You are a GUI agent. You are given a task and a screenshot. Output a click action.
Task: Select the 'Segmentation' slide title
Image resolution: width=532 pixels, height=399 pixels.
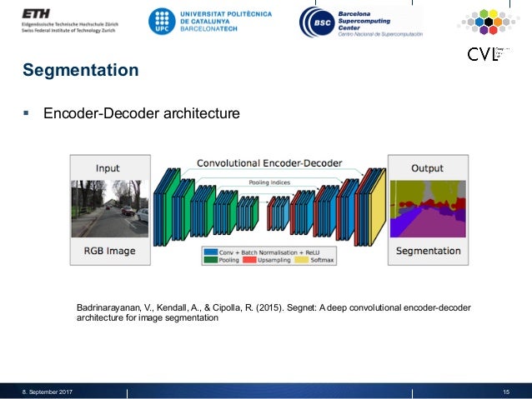[81, 70]
